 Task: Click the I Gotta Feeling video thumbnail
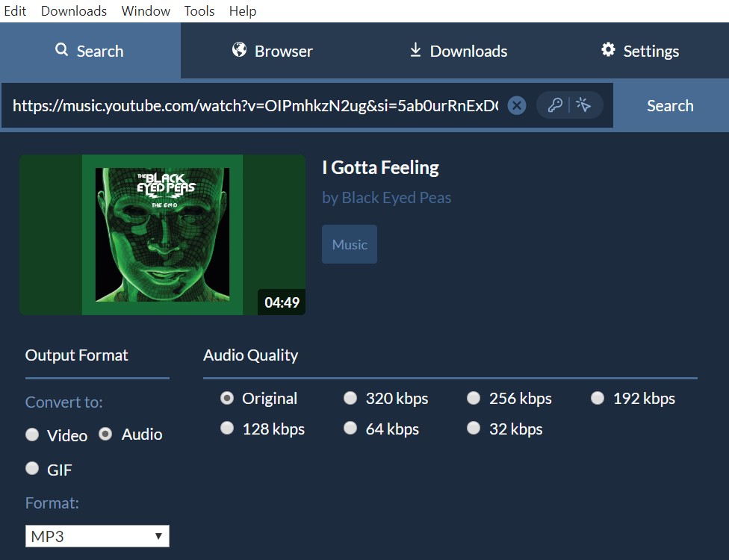pos(162,234)
